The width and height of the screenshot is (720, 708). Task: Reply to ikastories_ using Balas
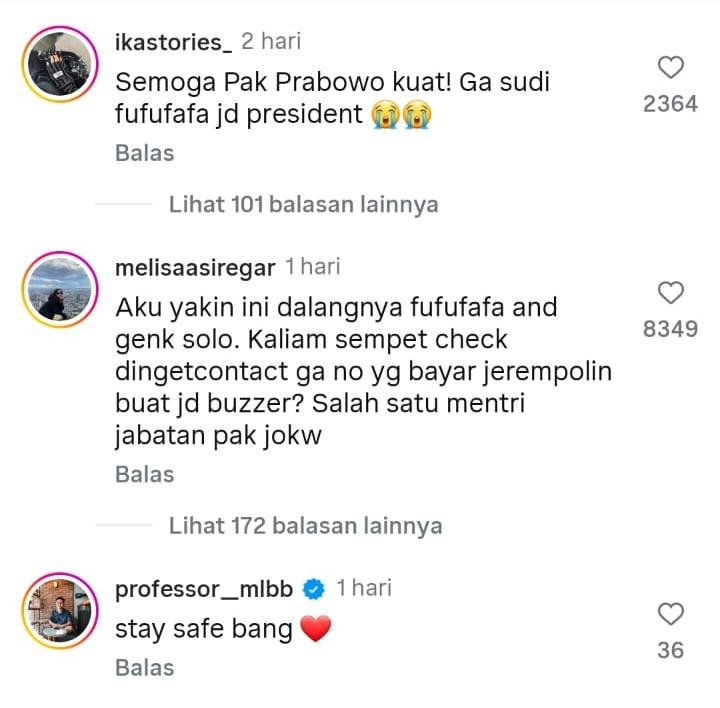[x=145, y=153]
